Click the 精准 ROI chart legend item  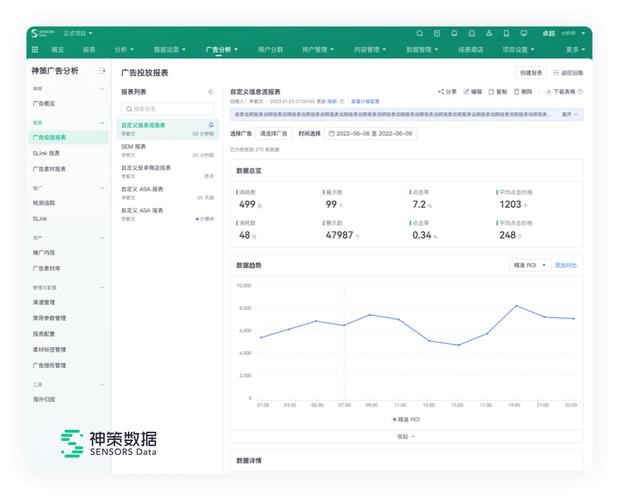pyautogui.click(x=406, y=419)
